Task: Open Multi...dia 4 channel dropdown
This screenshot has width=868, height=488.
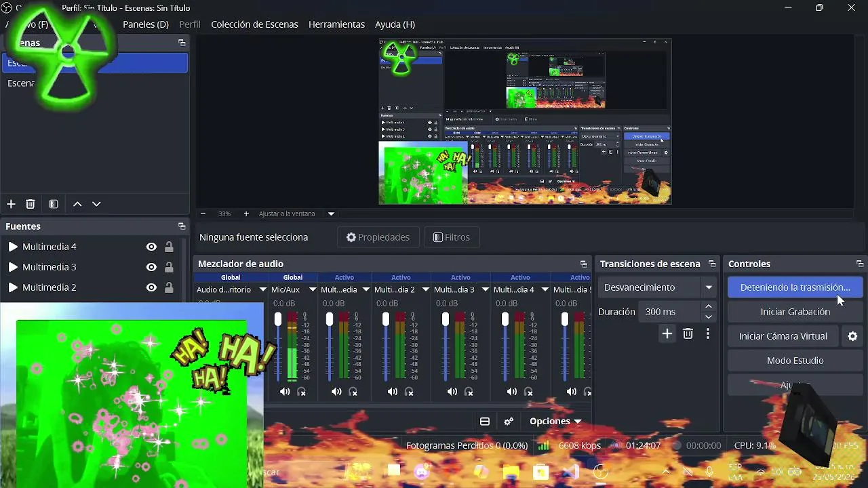Action: 545,290
